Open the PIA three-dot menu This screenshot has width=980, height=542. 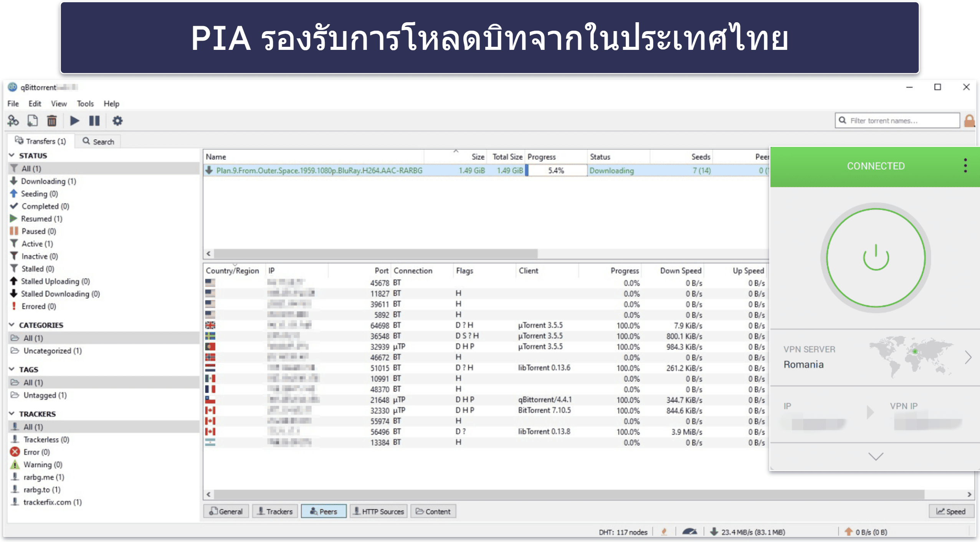point(965,166)
